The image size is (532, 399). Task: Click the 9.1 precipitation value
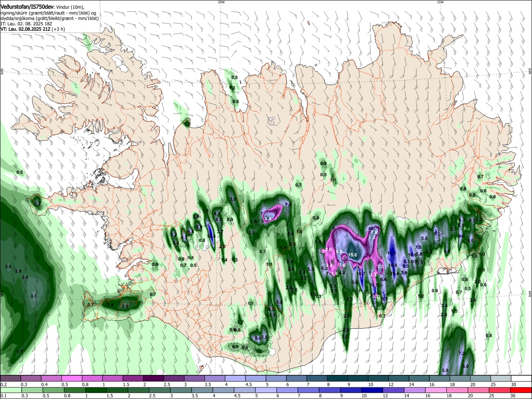pyautogui.click(x=437, y=234)
